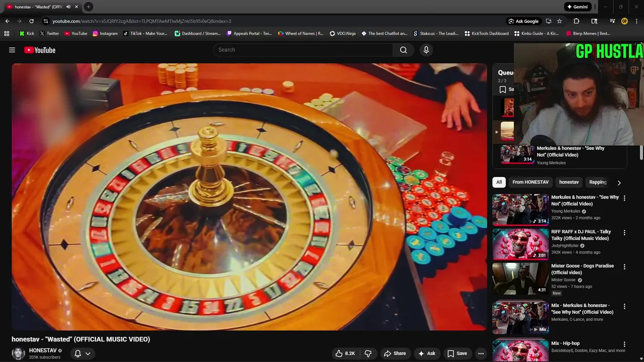Open the Mix - Hip-hop thumbnail
Screen dimensions: 644x362
(x=520, y=351)
